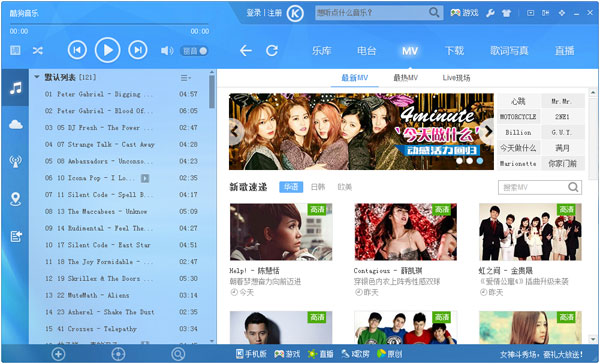Add music with bottom plus icon
Image resolution: width=600 pixels, height=364 pixels.
(x=58, y=354)
